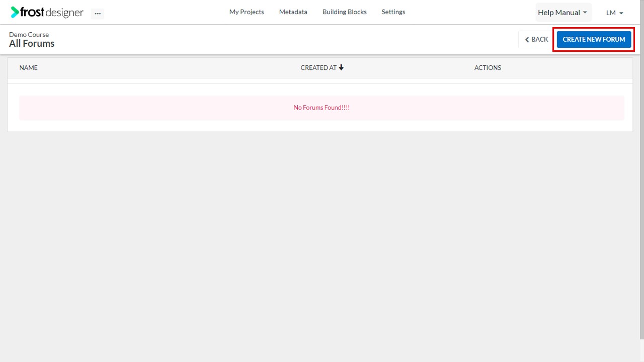Click the No Forums Found message
This screenshot has height=362, width=644.
pos(321,108)
